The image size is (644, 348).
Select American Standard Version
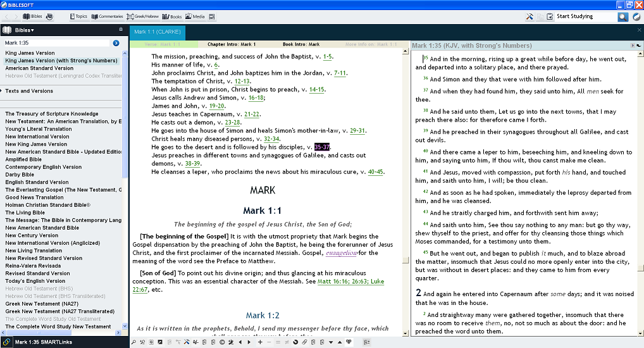(39, 68)
